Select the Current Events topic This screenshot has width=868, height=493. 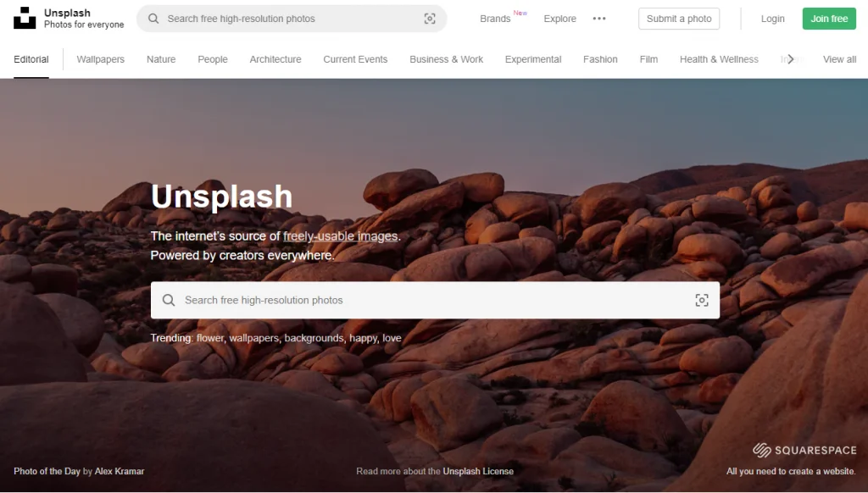[x=355, y=59]
